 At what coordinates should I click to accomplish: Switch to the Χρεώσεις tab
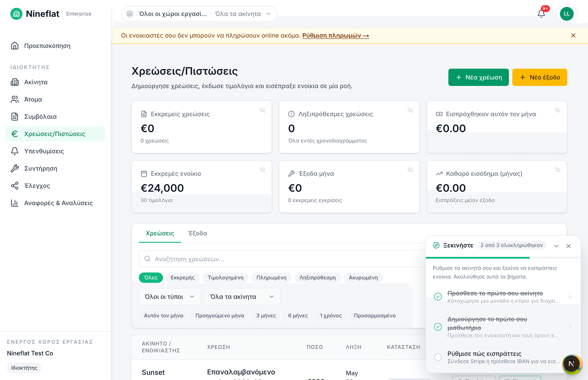(x=160, y=233)
